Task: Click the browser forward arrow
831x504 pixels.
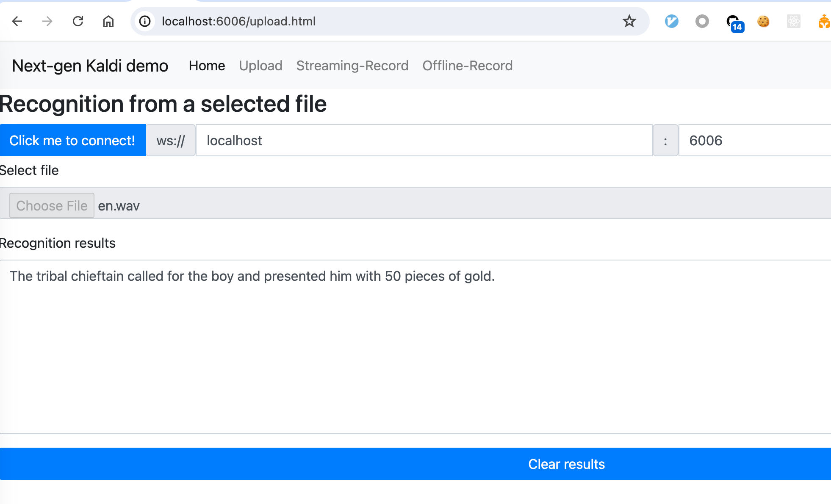Action: (47, 21)
